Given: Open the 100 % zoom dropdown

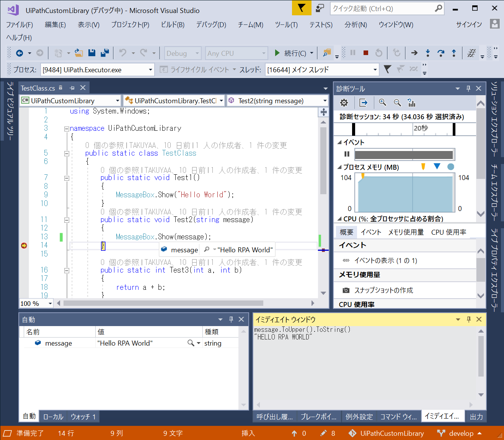Looking at the screenshot, I should coord(50,304).
